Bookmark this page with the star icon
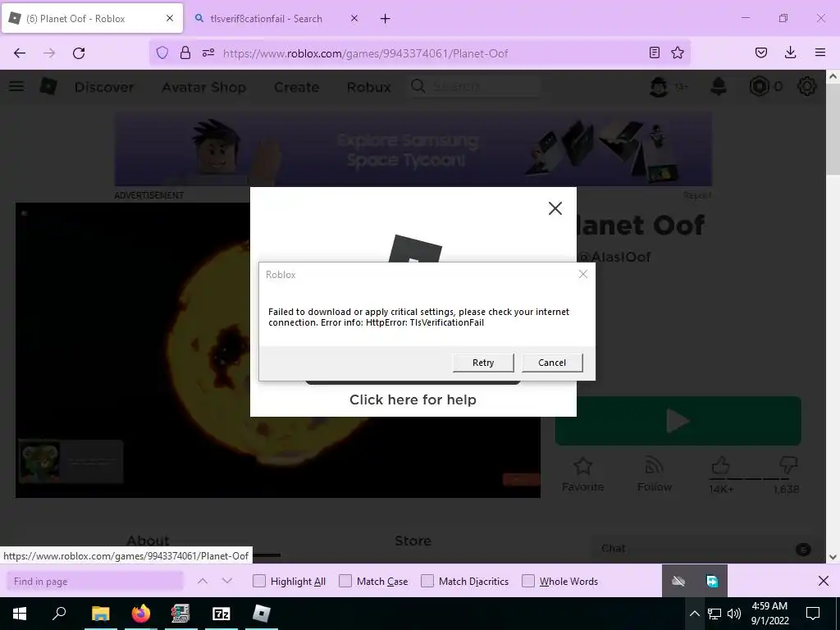This screenshot has height=630, width=840. point(678,52)
